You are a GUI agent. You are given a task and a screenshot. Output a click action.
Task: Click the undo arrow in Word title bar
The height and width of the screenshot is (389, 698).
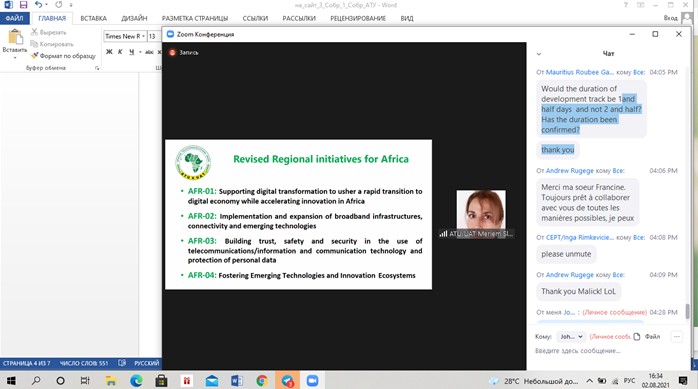coord(39,5)
